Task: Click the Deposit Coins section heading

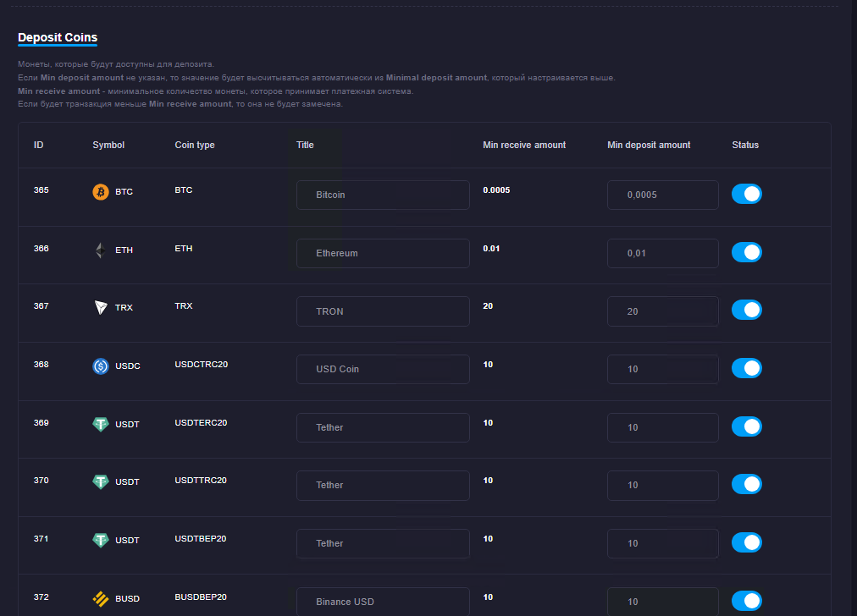Action: pos(58,37)
